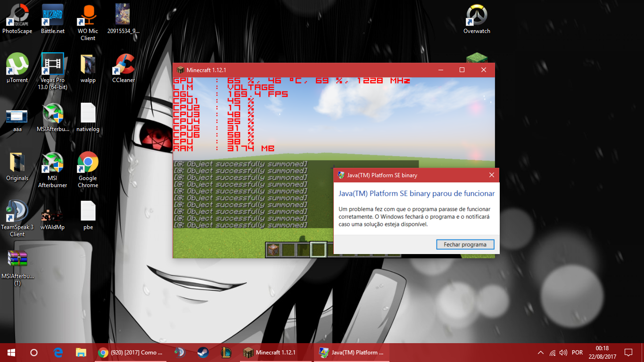The width and height of the screenshot is (644, 362).
Task: Close the Java(TM) Platform SE binary dialog
Action: coord(492,175)
